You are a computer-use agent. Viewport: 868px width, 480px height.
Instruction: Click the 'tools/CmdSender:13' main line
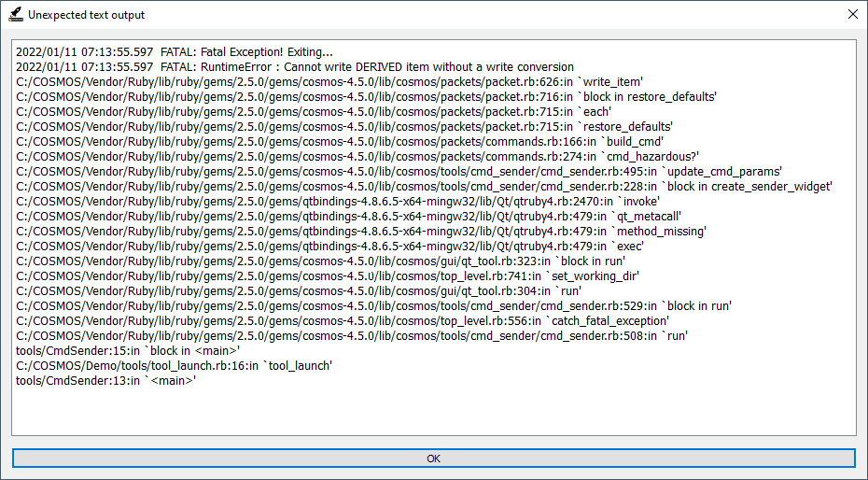pos(105,381)
